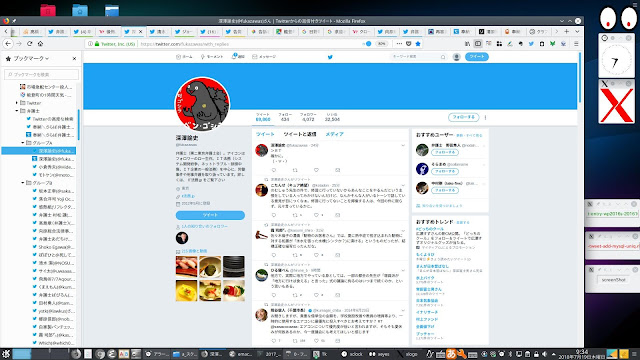Switch to メディア profile tab
Viewport: 640px width, 360px height.
(334, 134)
